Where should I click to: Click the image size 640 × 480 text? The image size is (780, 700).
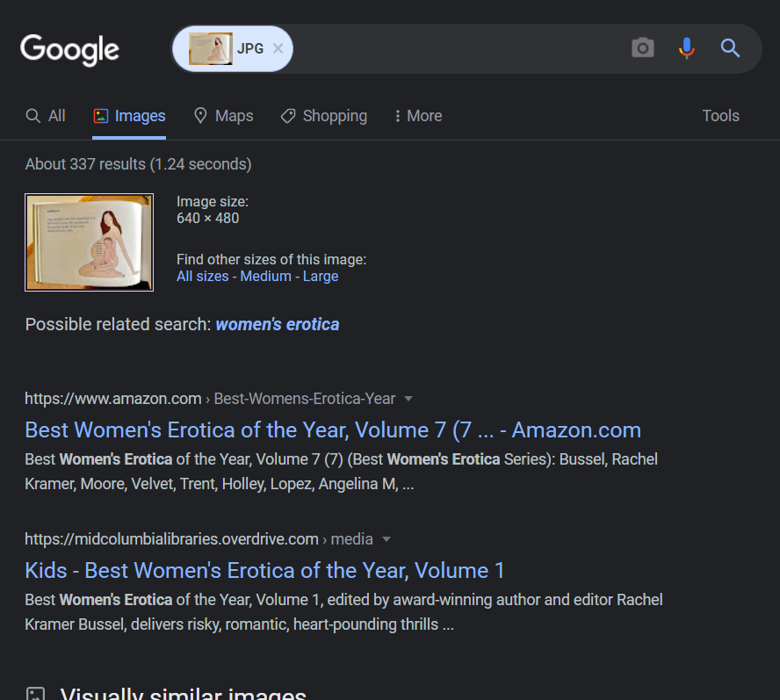[208, 219]
